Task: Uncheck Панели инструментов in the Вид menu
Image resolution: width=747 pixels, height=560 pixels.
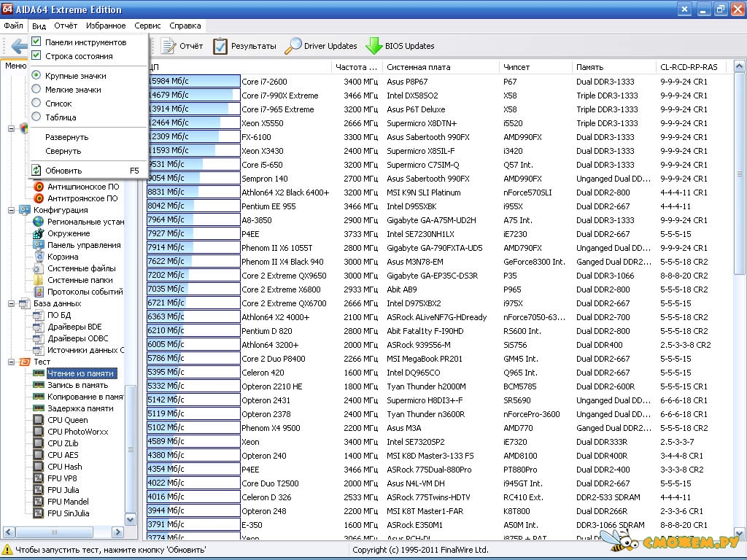Action: click(x=36, y=42)
